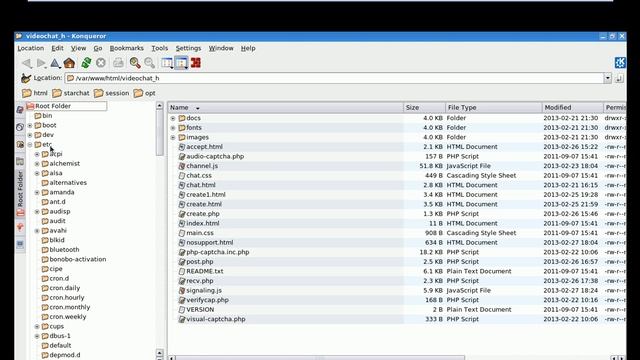
Task: Open the Edit menu
Action: (x=57, y=48)
